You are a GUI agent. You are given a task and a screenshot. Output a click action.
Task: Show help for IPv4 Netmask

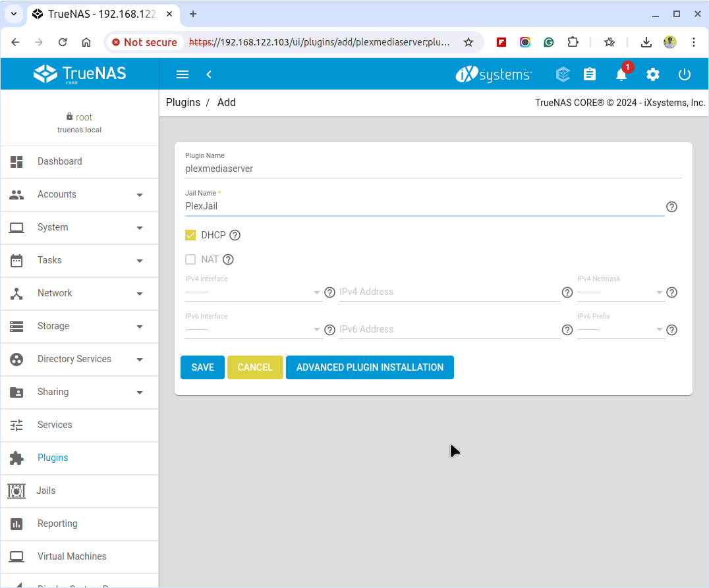[x=671, y=292]
